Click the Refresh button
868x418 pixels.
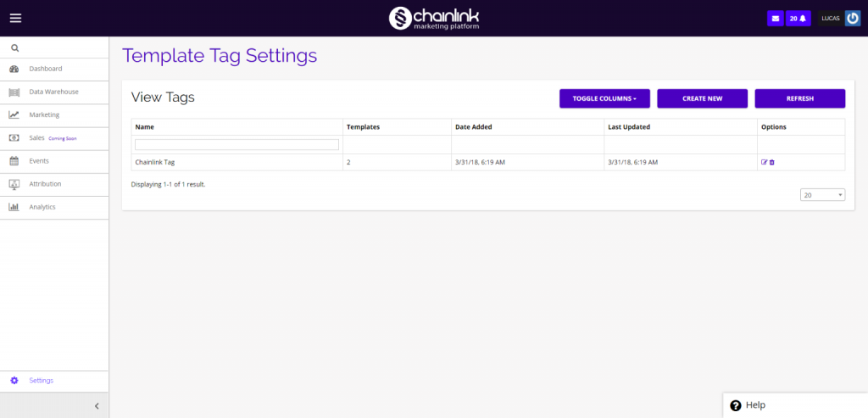coord(800,98)
